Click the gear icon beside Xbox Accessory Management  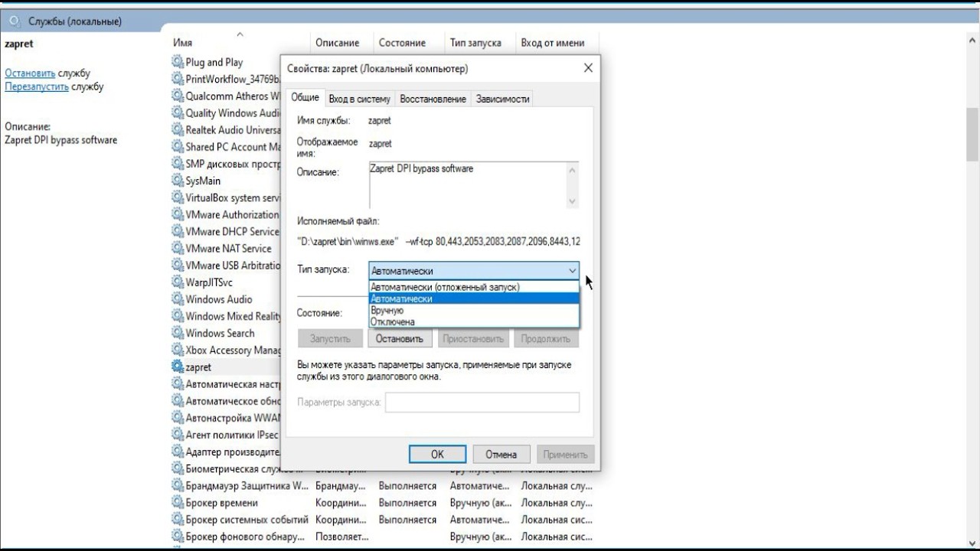pyautogui.click(x=178, y=350)
